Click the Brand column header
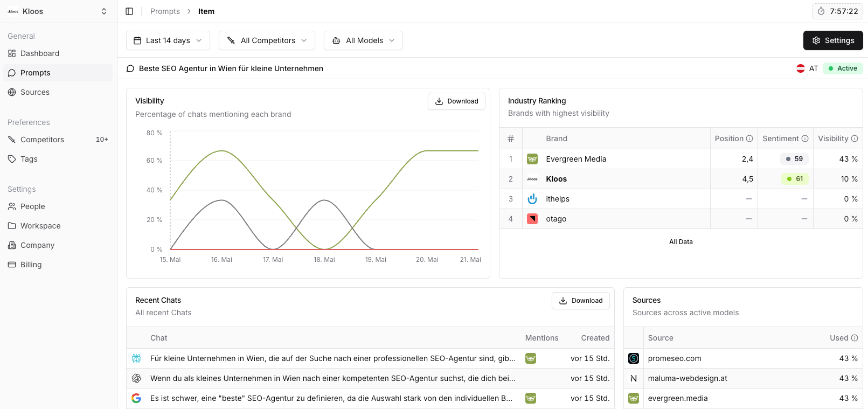The width and height of the screenshot is (868, 409). (557, 138)
